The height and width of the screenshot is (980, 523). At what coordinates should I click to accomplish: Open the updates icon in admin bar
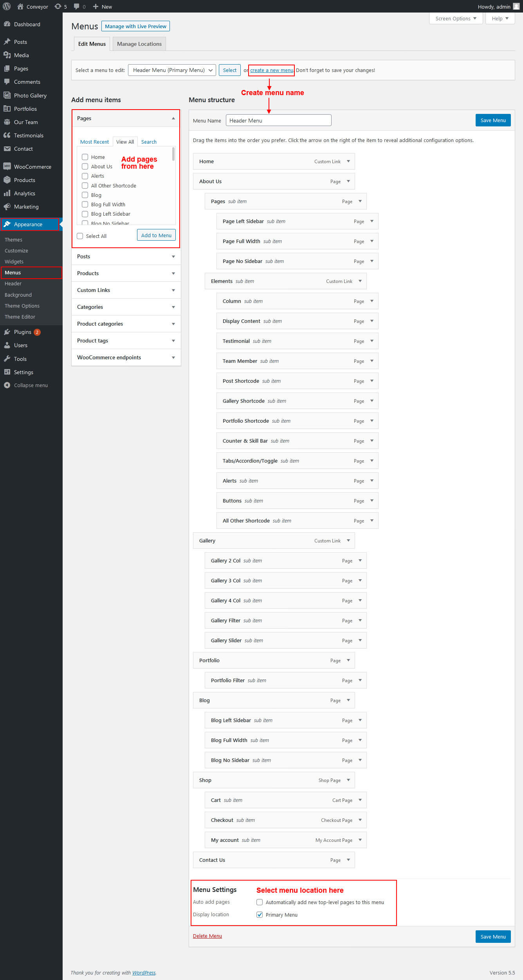[58, 6]
